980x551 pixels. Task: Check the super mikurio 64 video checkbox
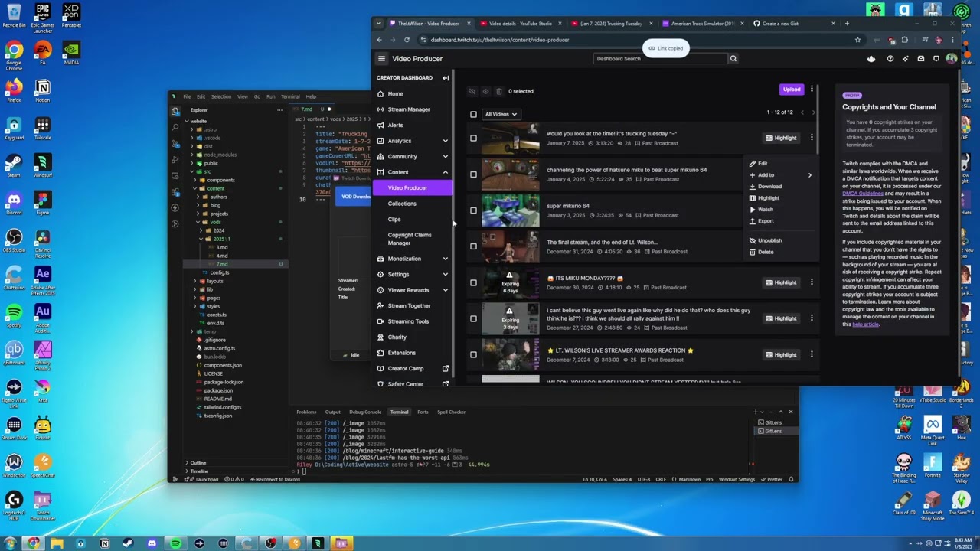473,210
